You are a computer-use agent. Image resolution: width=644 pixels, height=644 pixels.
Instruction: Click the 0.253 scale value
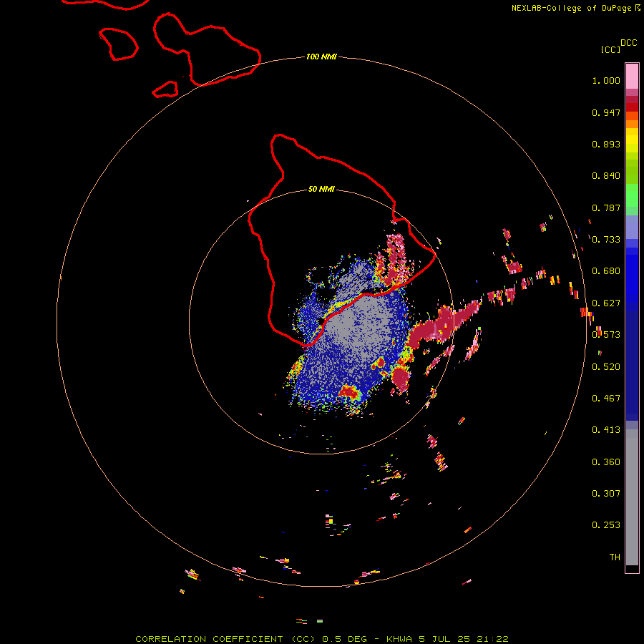[606, 526]
